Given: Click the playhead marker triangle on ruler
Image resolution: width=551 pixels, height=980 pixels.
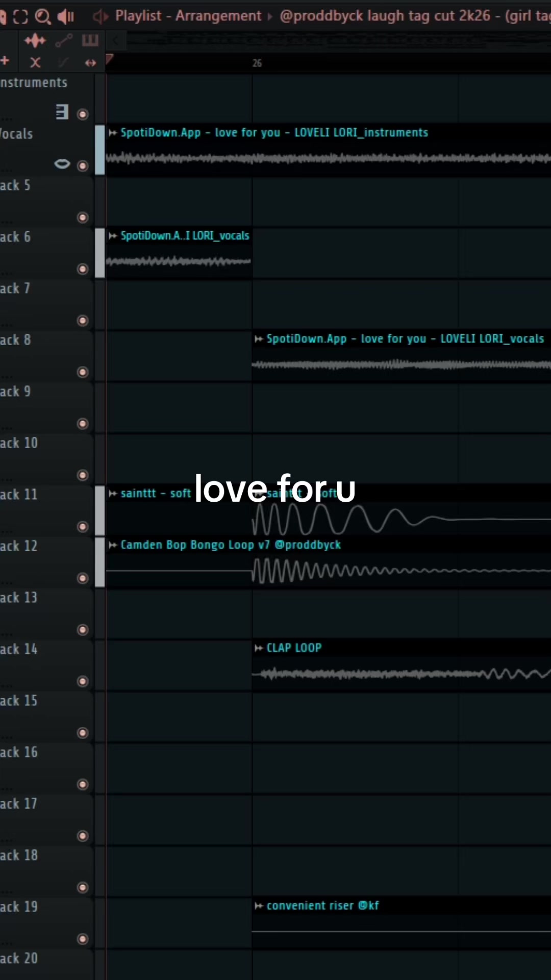Looking at the screenshot, I should 109,59.
